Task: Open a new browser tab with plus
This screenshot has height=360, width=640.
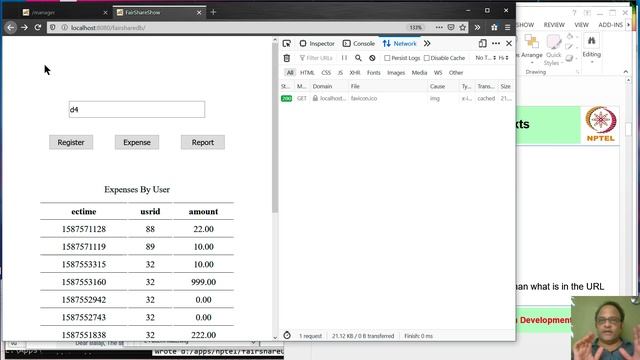Action: [213, 12]
